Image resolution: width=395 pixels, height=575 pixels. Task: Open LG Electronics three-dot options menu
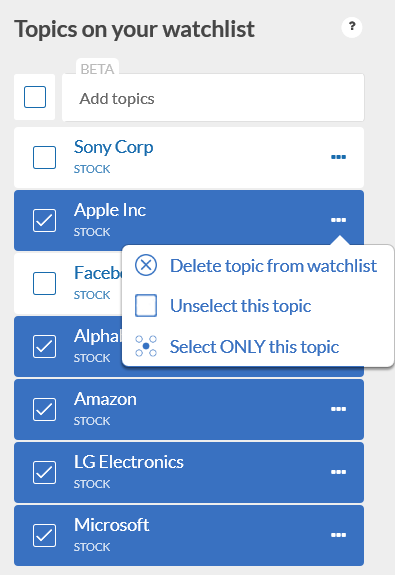click(338, 472)
